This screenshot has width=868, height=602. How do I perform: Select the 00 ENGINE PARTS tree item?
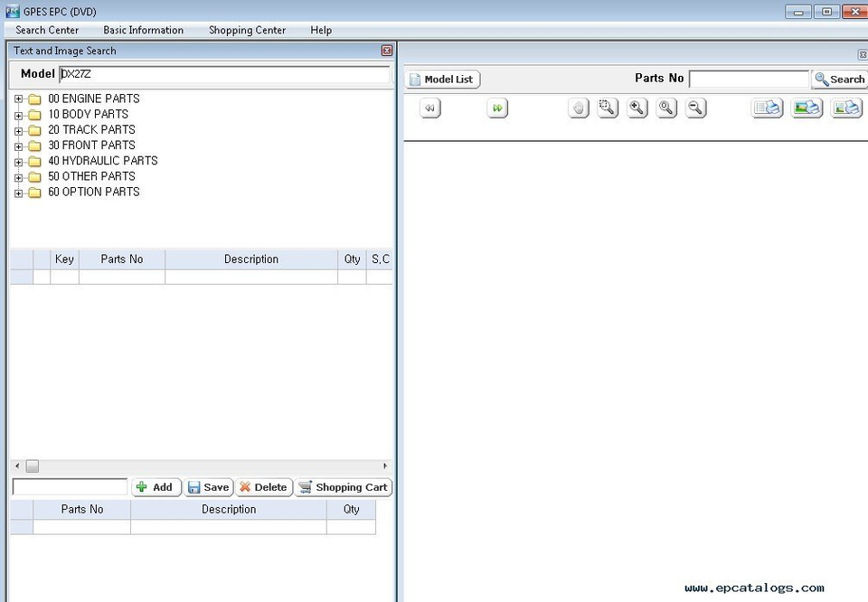(93, 99)
